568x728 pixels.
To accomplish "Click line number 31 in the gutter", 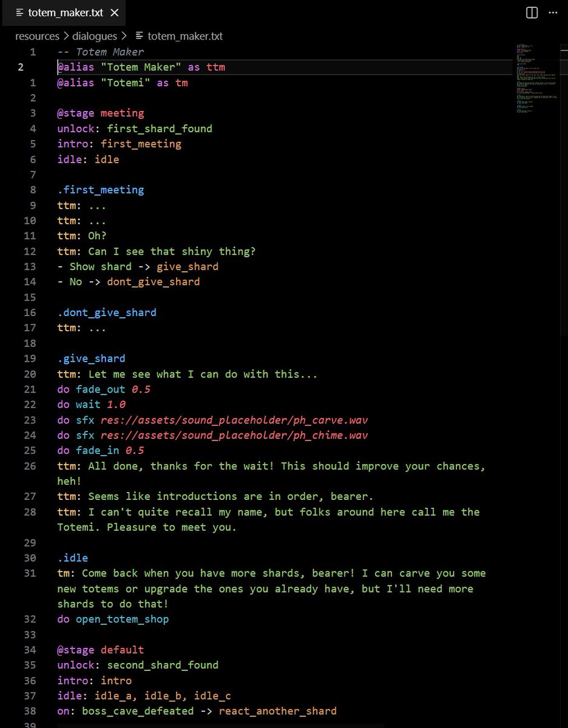I will pyautogui.click(x=30, y=573).
